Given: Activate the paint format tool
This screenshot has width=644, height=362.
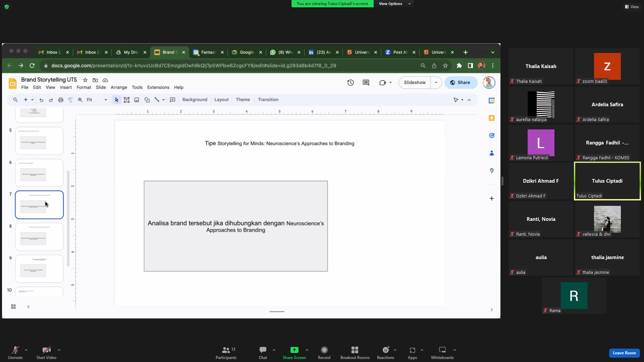Looking at the screenshot, I should pos(70,100).
